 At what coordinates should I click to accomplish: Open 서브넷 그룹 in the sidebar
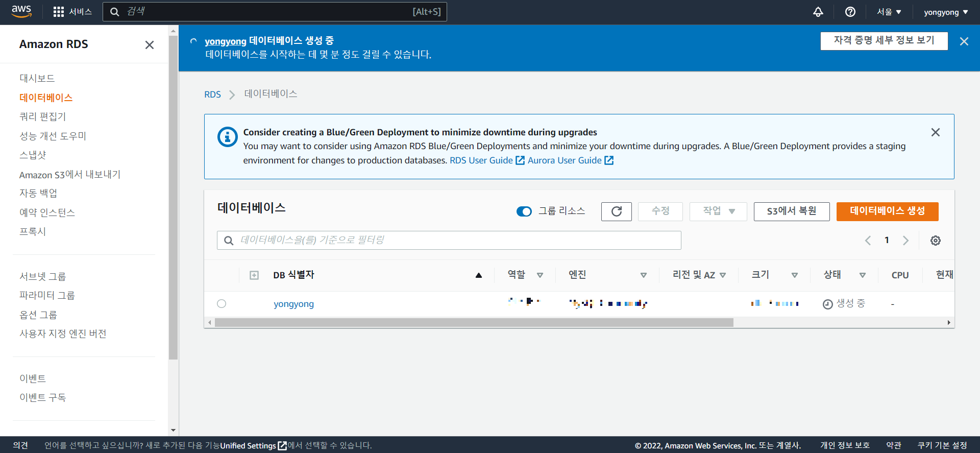click(43, 276)
